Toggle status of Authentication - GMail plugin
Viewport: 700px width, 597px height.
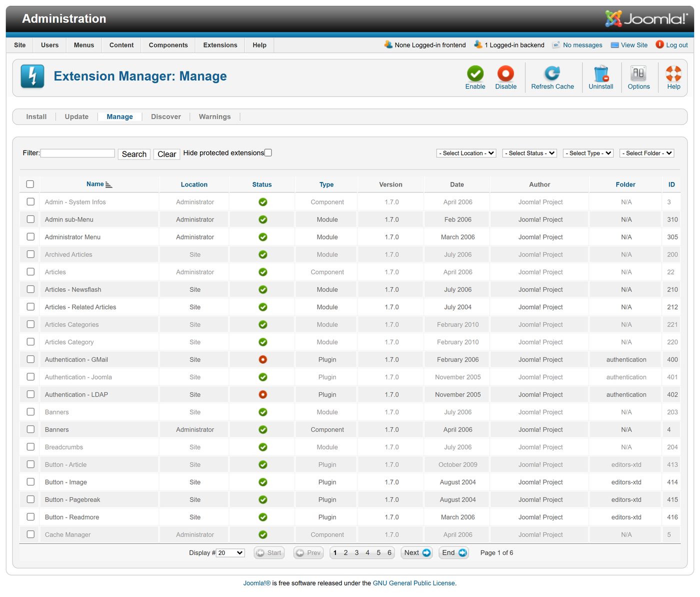(262, 359)
